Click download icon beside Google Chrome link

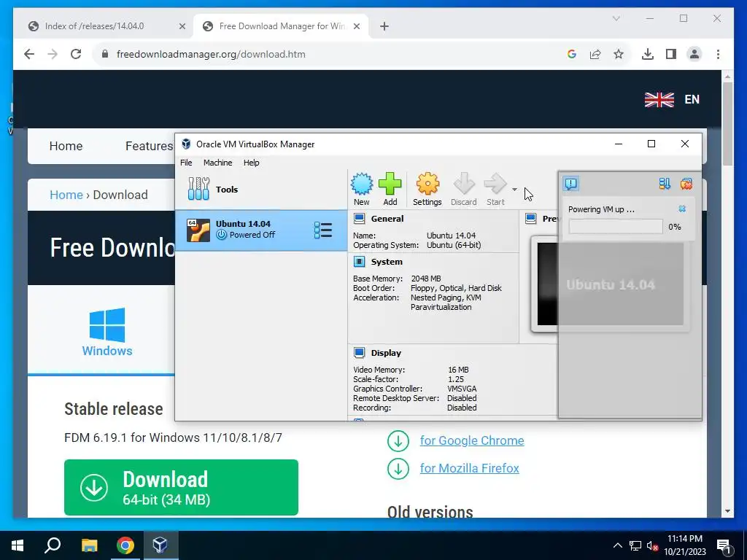(x=398, y=441)
